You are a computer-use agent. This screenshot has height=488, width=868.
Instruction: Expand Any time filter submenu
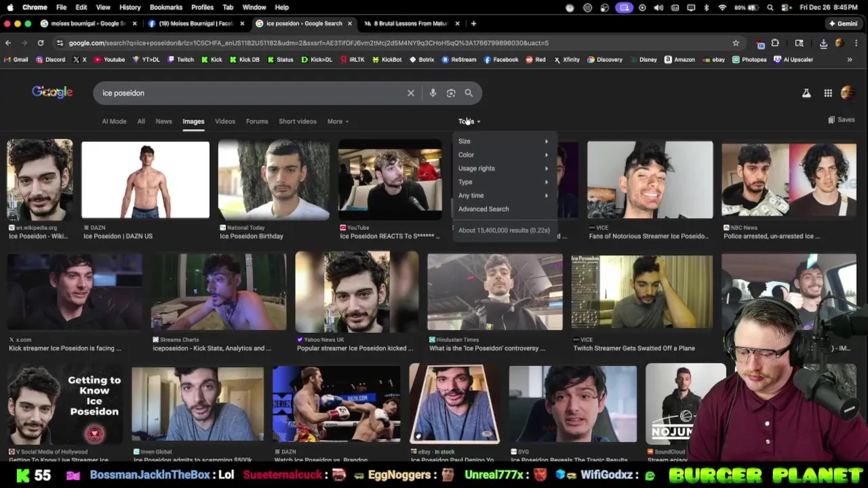tap(503, 195)
